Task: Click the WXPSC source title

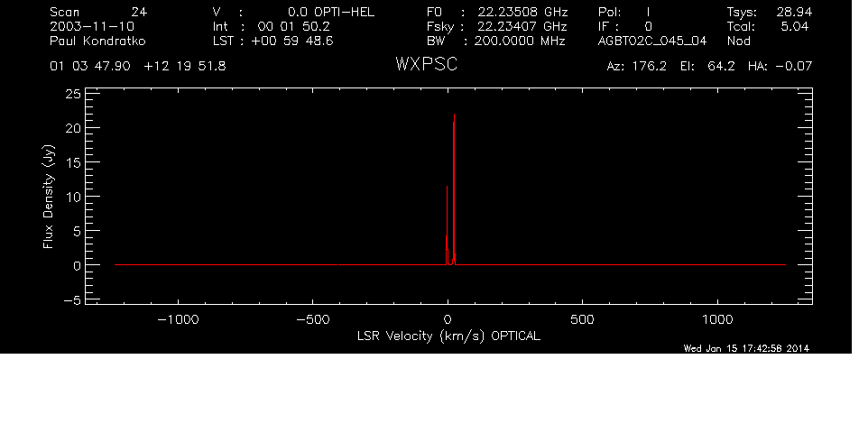Action: point(427,65)
